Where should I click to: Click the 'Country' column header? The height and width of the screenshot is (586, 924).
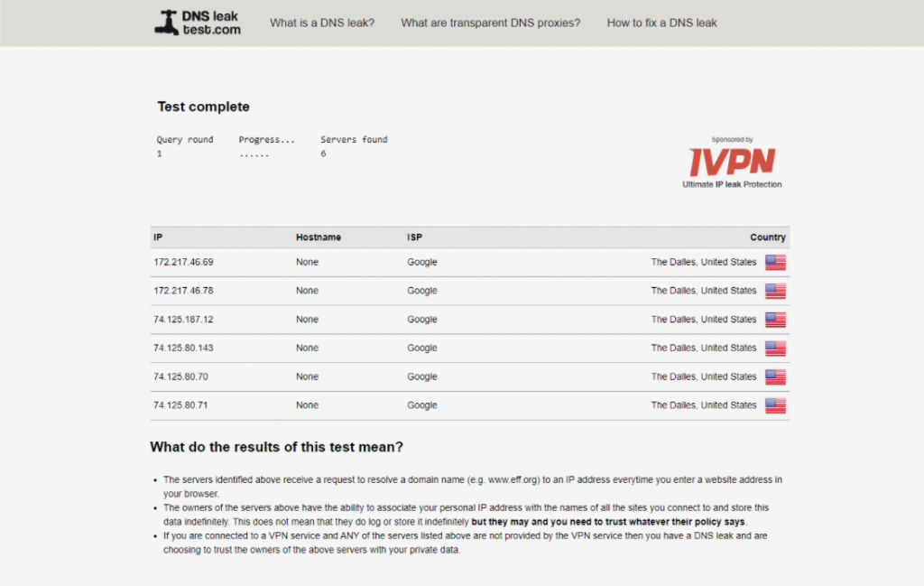tap(767, 237)
